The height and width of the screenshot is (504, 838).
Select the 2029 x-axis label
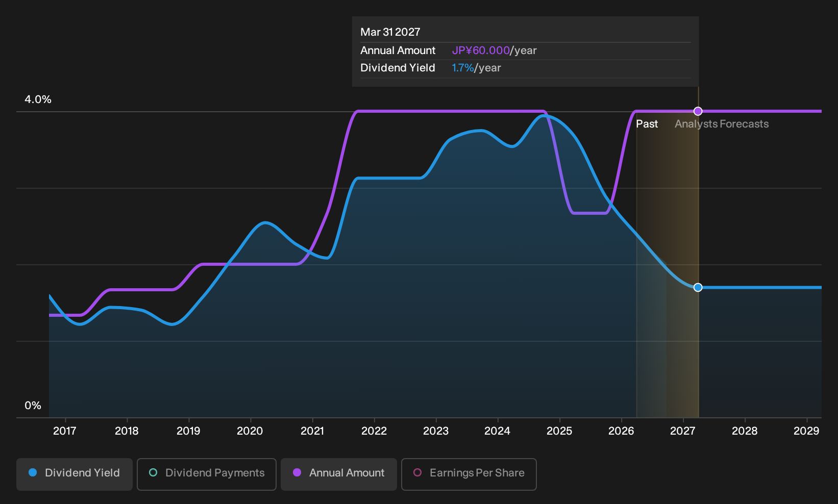pos(806,431)
